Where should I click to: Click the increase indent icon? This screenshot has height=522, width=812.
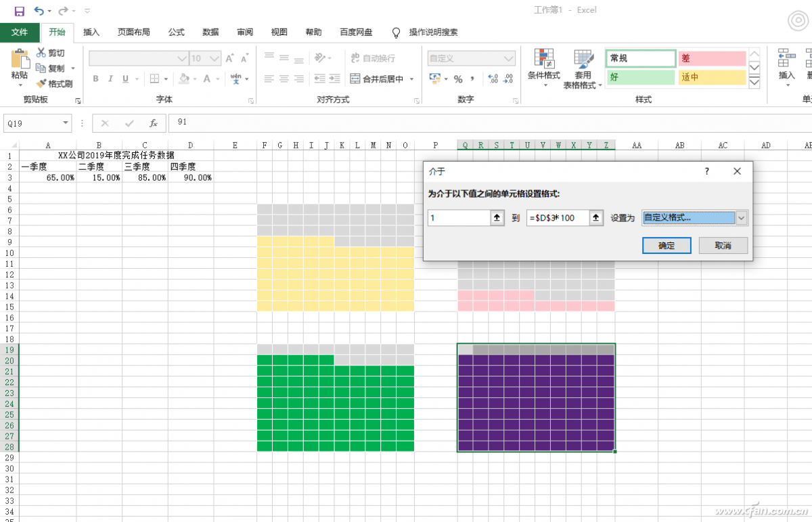[335, 79]
